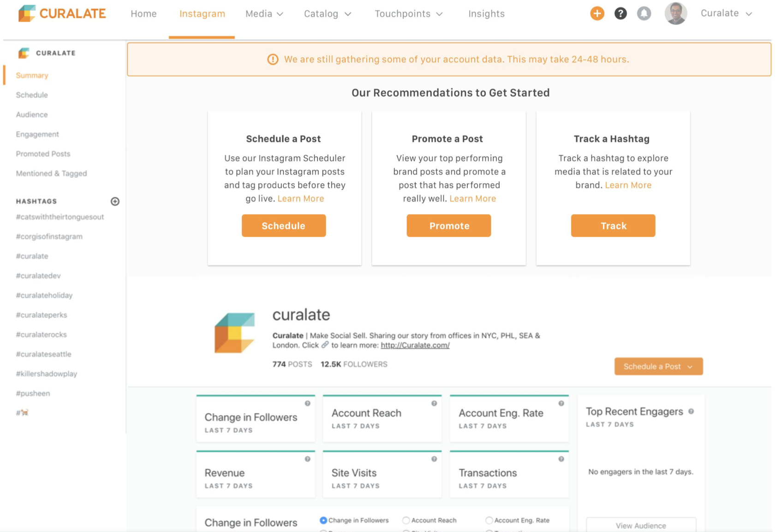Open the notifications bell icon
776x532 pixels.
(x=644, y=13)
